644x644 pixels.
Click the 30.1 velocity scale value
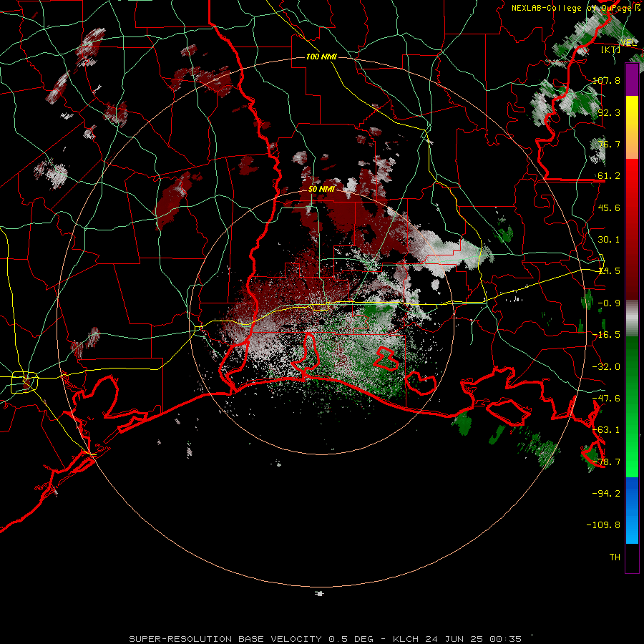click(x=609, y=239)
